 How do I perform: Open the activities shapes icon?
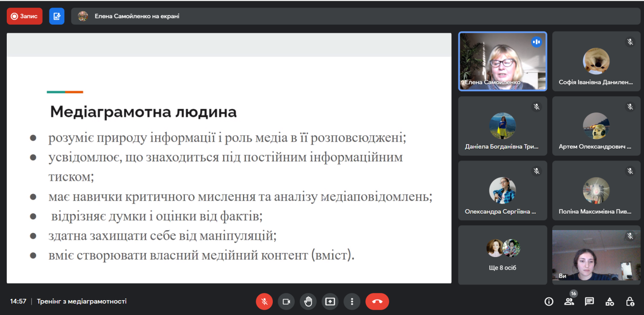(609, 302)
